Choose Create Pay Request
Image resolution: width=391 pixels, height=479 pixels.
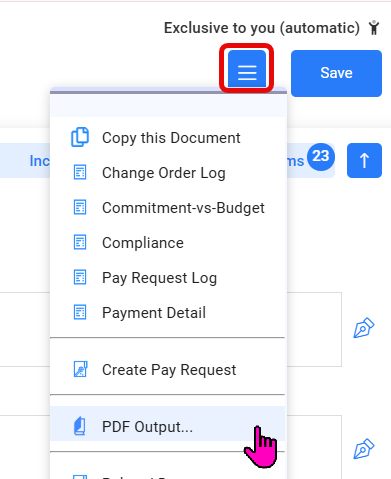(168, 370)
